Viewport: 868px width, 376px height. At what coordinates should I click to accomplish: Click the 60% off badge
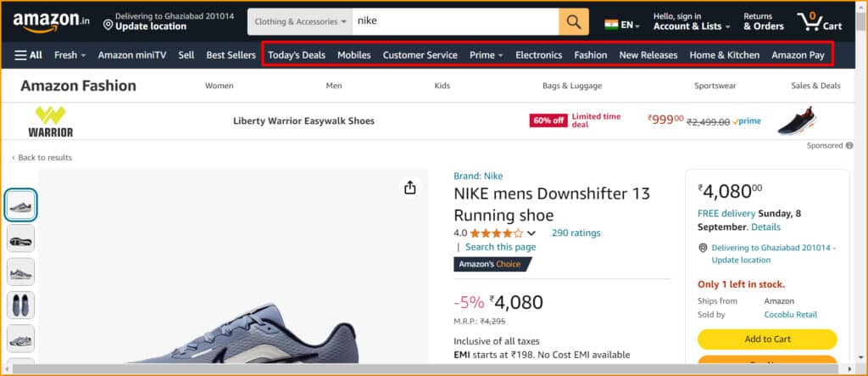(x=548, y=121)
